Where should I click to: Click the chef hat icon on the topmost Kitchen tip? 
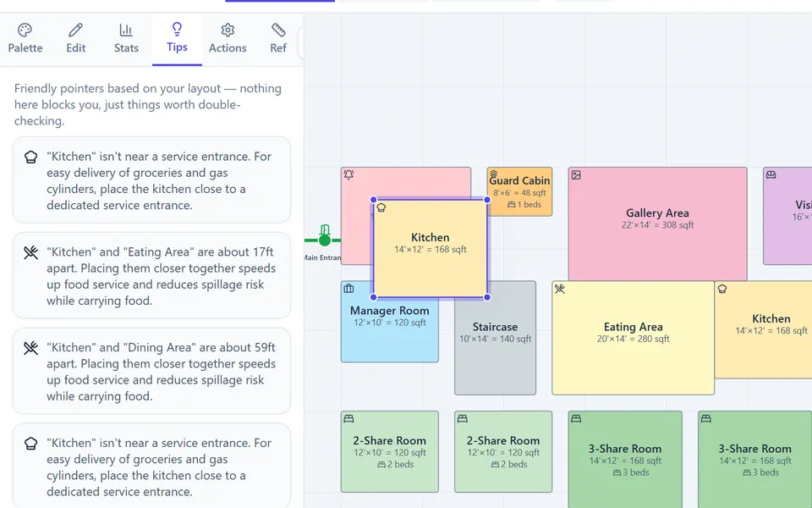pyautogui.click(x=31, y=157)
